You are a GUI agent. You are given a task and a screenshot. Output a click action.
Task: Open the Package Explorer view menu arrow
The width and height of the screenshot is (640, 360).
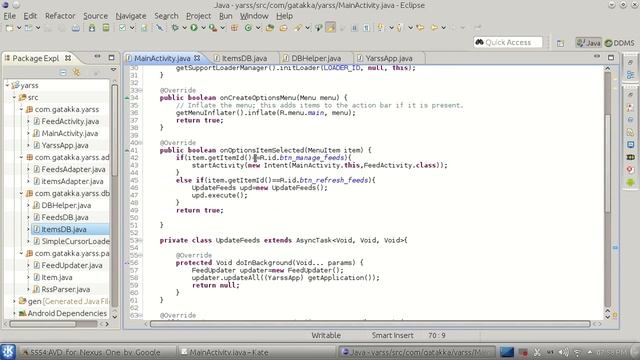pyautogui.click(x=113, y=70)
